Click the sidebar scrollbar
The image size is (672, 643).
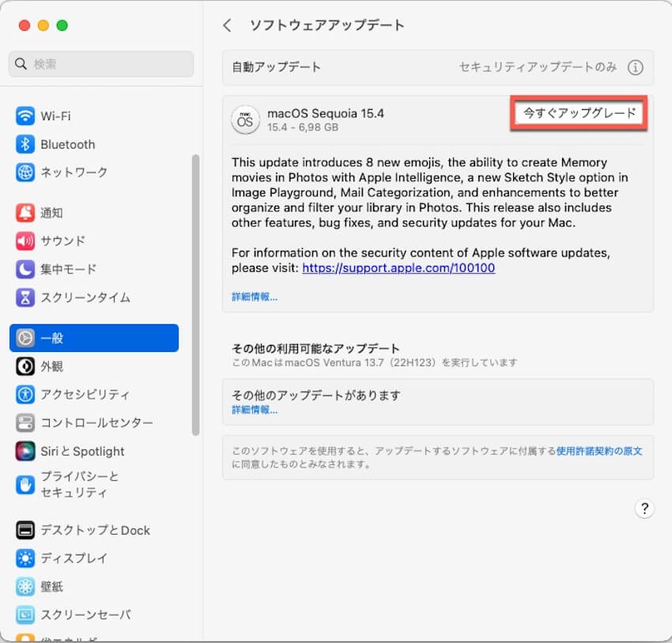coord(195,295)
